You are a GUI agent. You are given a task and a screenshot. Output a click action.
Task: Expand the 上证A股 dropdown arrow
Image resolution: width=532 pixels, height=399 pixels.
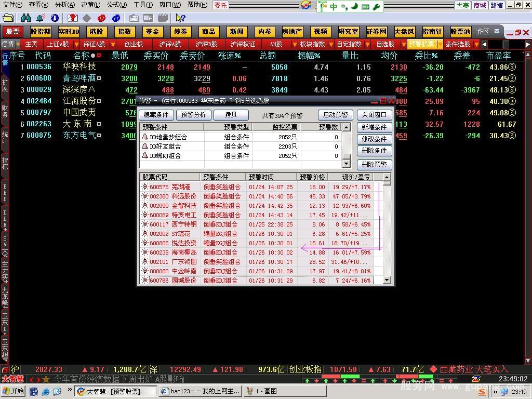pyautogui.click(x=76, y=45)
